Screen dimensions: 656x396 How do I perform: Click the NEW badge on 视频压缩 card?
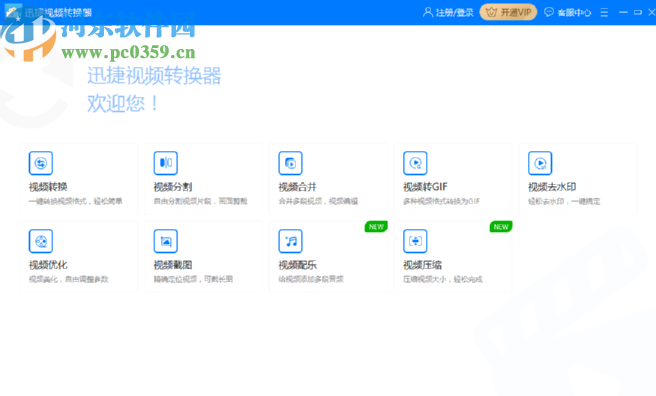click(x=501, y=227)
